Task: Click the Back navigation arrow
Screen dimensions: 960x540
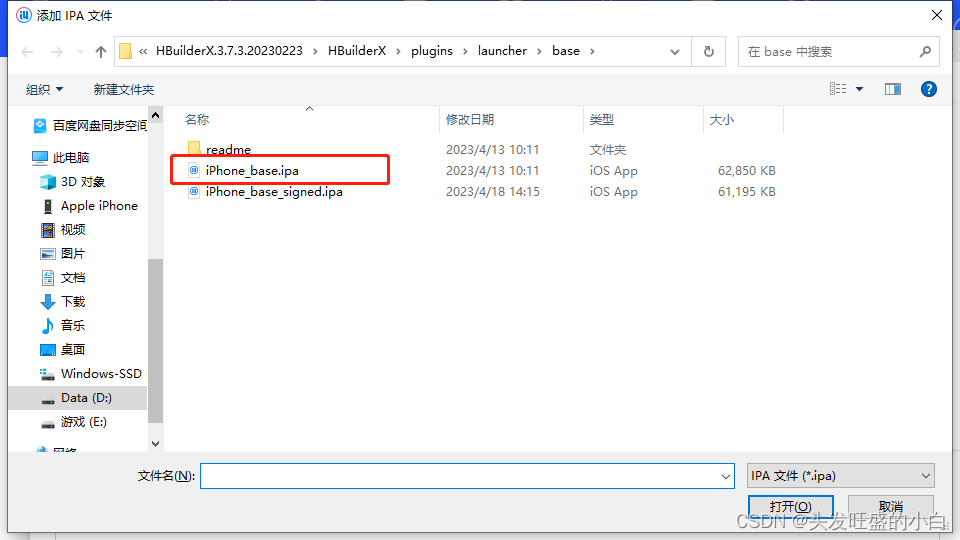Action: click(x=28, y=52)
